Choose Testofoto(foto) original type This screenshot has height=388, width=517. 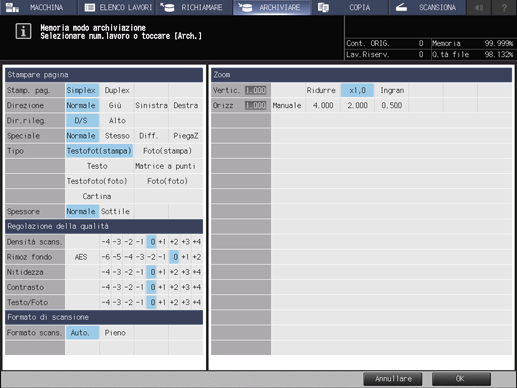point(99,181)
